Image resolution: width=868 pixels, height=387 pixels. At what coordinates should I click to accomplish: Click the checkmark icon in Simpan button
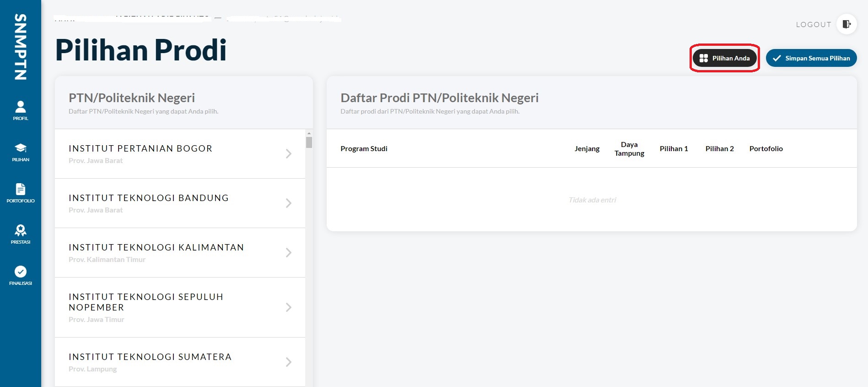(776, 58)
